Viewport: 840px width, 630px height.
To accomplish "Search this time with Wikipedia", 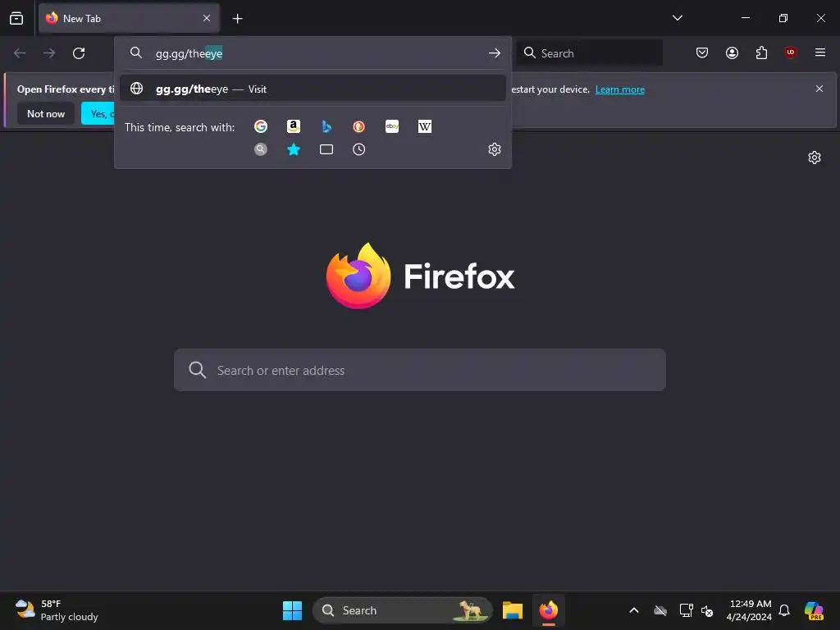I will click(425, 126).
